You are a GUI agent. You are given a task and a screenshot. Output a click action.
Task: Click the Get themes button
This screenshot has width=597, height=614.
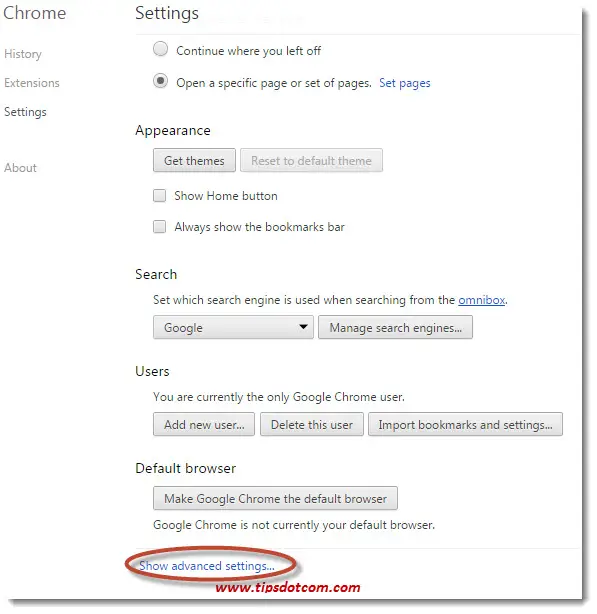click(x=194, y=160)
